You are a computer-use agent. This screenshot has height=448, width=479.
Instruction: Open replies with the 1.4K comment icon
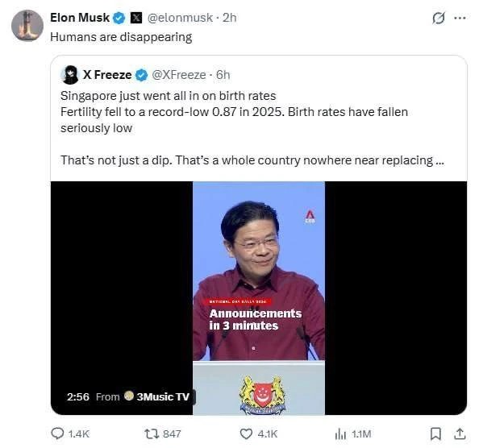tap(57, 433)
